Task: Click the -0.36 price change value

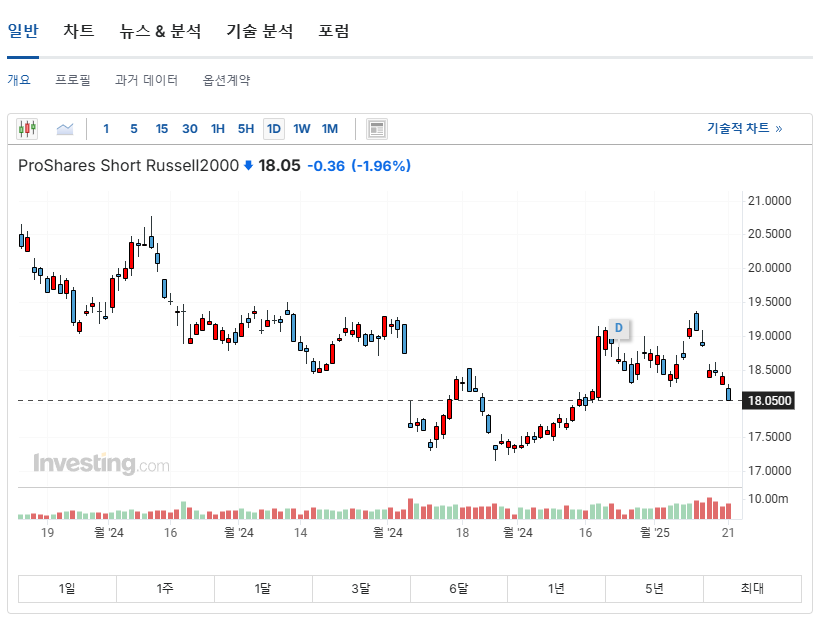Action: tap(326, 166)
